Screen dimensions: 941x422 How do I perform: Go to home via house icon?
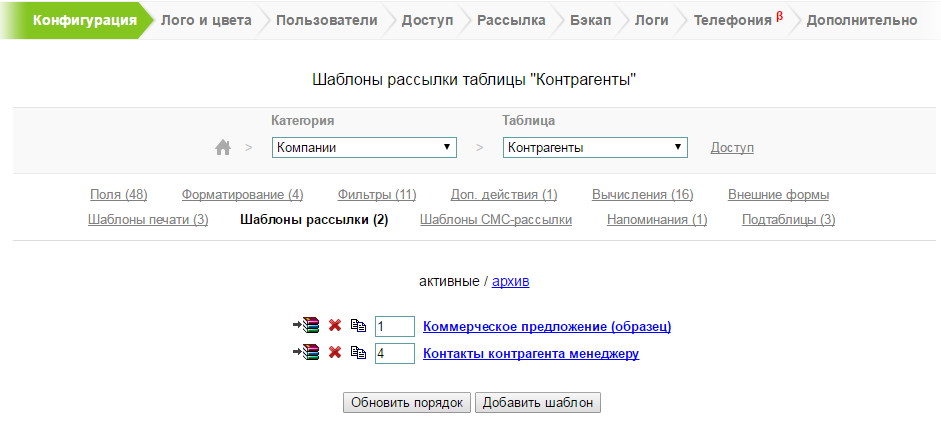click(223, 148)
